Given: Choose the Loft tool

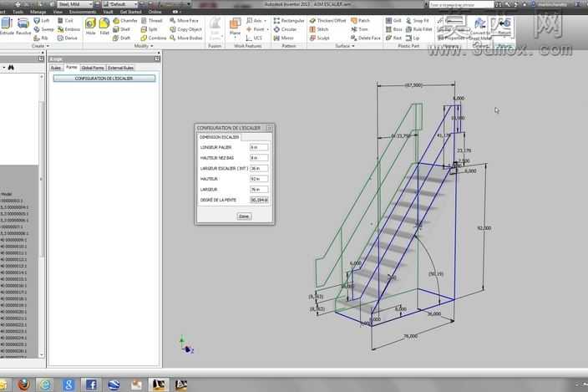Looking at the screenshot, I should click(x=42, y=21).
